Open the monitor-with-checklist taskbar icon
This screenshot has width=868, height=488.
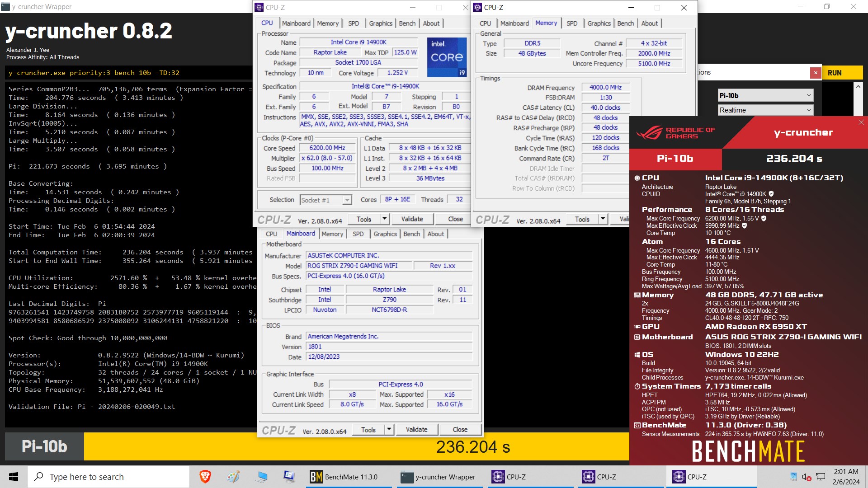coord(289,477)
